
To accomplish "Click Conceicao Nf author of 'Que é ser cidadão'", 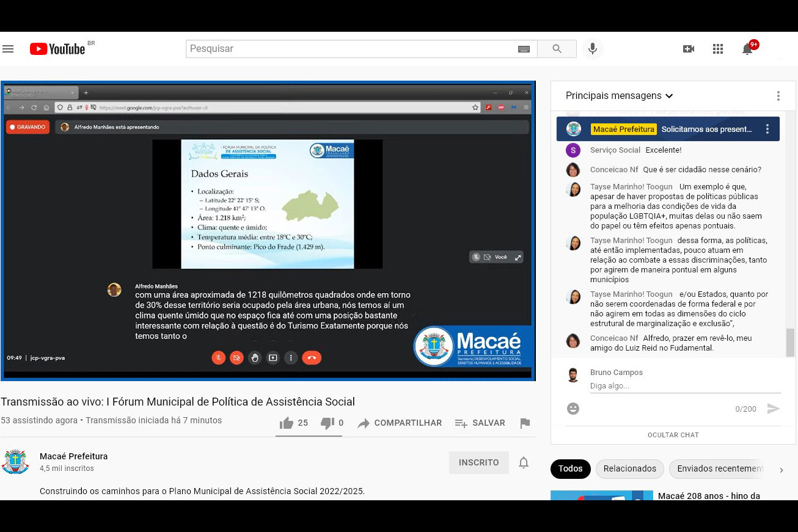I will point(614,170).
